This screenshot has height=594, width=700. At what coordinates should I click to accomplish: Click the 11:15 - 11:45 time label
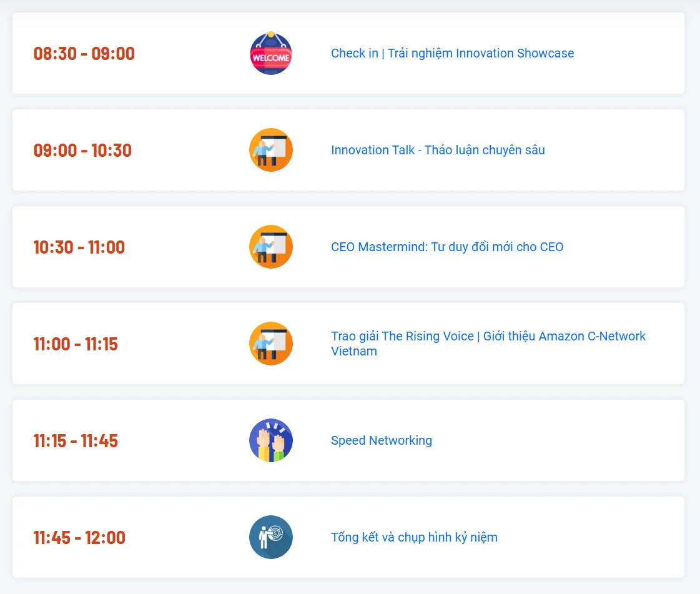(x=76, y=440)
